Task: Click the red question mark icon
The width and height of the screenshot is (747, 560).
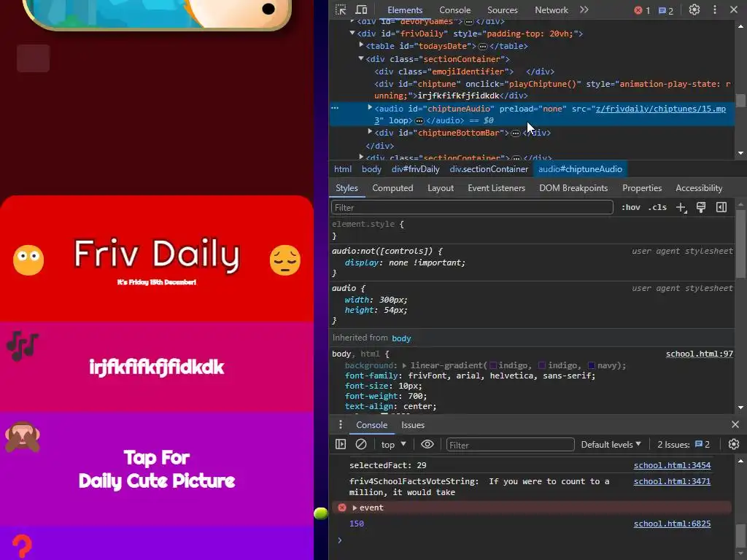Action: click(x=22, y=547)
